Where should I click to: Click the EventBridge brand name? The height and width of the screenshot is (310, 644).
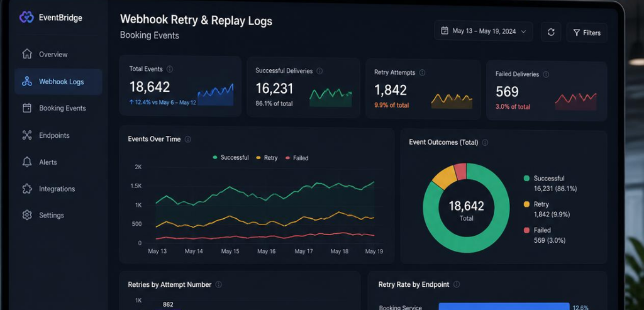(60, 18)
